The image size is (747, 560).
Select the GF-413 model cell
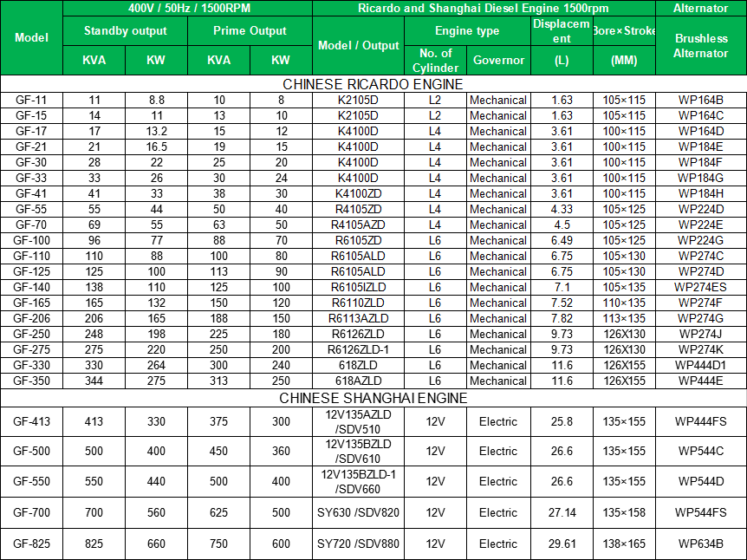pyautogui.click(x=31, y=422)
